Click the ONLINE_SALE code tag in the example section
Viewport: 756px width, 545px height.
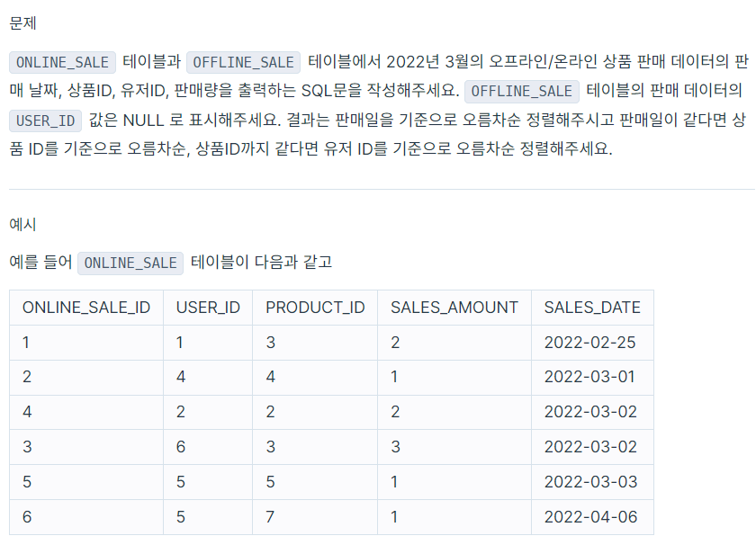click(130, 264)
